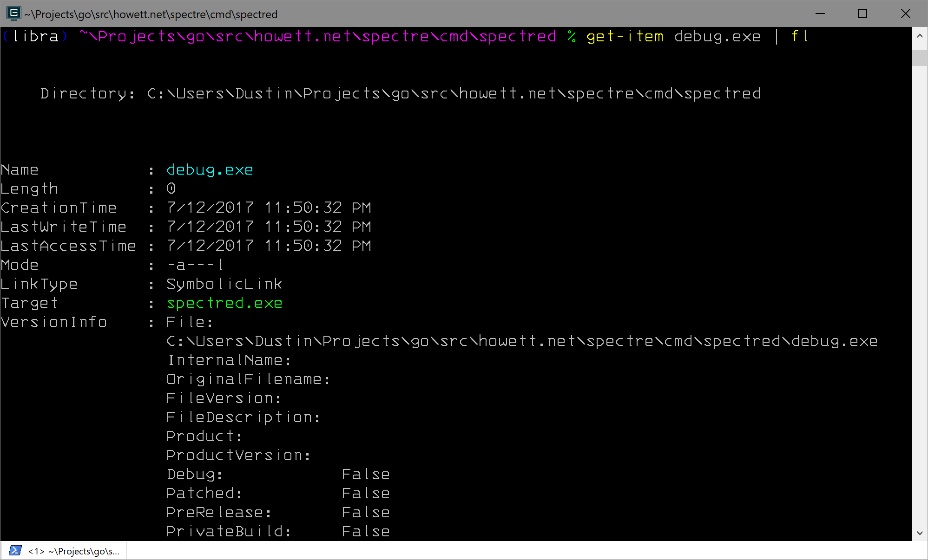This screenshot has height=560, width=928.
Task: Open the ConEmu system menu icon in the title bar
Action: [14, 13]
